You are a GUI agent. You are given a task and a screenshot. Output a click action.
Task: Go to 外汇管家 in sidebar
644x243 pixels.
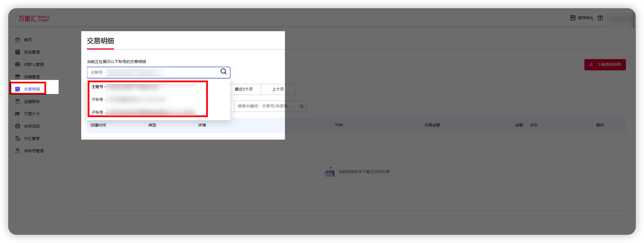[32, 139]
